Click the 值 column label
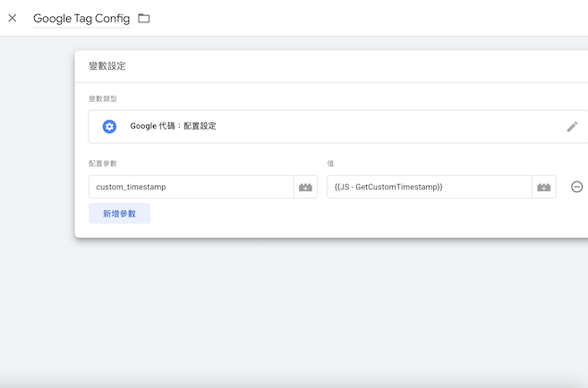 tap(330, 164)
